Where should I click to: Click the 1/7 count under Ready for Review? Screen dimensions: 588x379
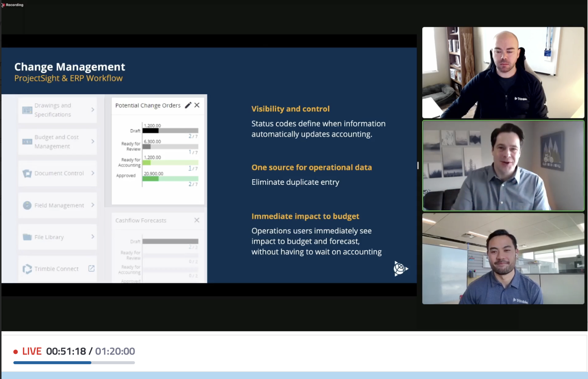point(193,152)
